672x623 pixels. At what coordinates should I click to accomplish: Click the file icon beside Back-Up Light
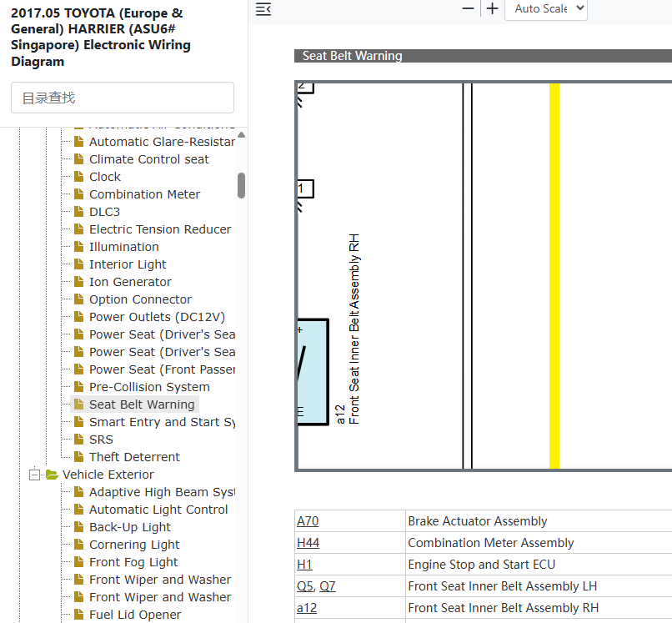(x=78, y=527)
